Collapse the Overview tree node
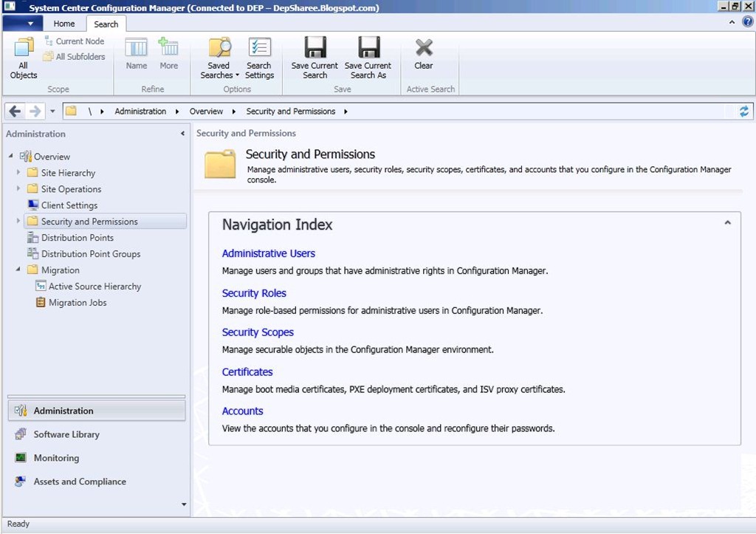The height and width of the screenshot is (534, 756). click(10, 156)
